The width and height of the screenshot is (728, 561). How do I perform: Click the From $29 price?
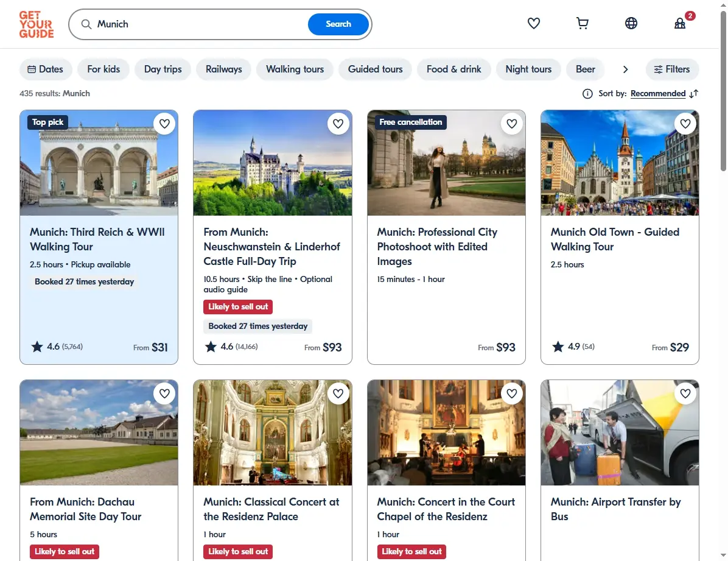pyautogui.click(x=670, y=347)
